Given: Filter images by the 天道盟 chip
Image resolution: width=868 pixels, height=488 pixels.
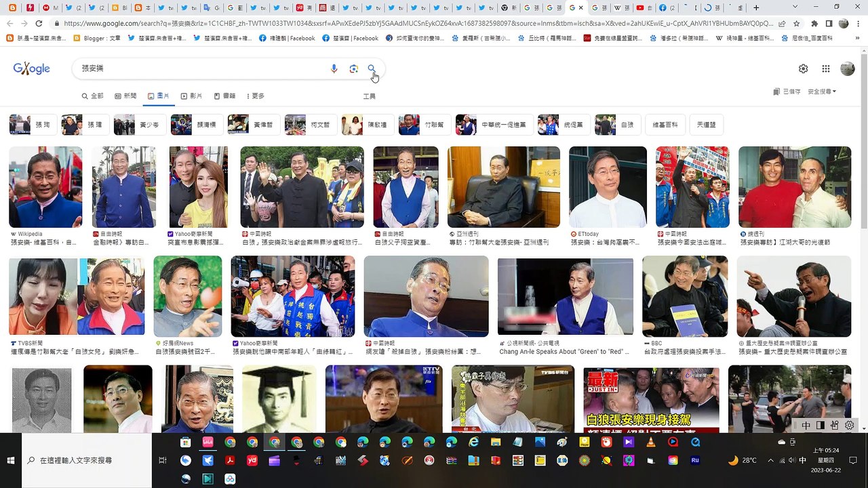Looking at the screenshot, I should click(x=706, y=125).
